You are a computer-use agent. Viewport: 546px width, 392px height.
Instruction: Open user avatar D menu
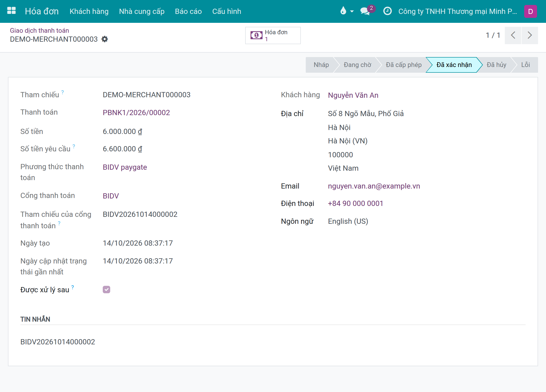pyautogui.click(x=530, y=11)
